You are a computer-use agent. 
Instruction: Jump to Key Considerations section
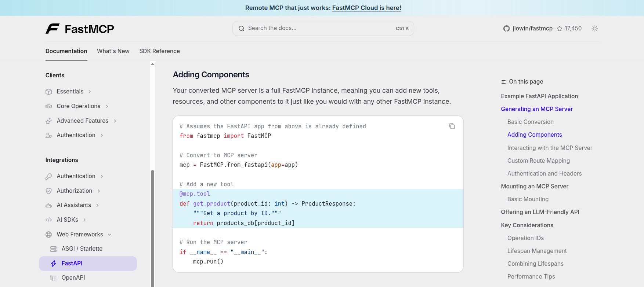527,225
